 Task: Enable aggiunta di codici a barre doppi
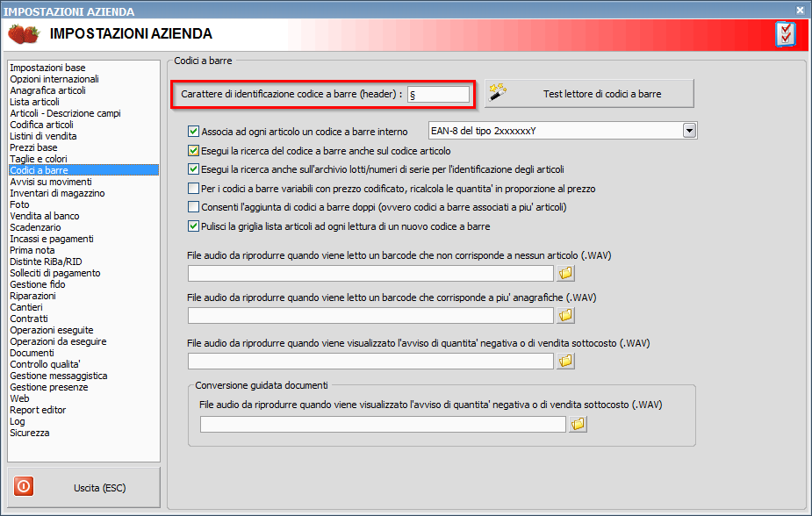point(193,207)
